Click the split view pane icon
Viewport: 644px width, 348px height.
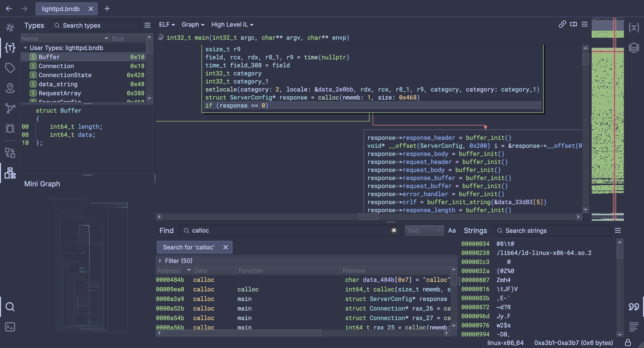pos(573,24)
